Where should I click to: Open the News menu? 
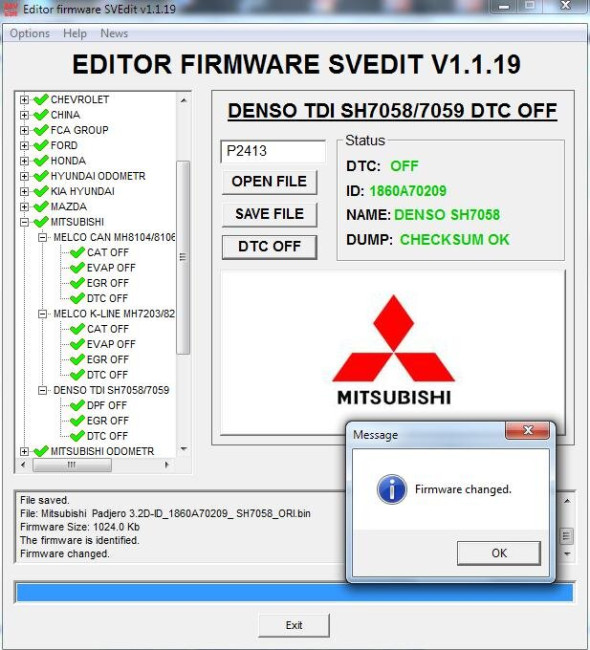pos(114,33)
